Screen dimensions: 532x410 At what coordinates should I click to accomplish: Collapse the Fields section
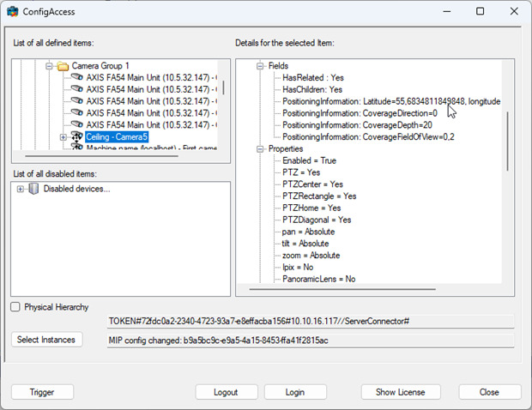[260, 66]
